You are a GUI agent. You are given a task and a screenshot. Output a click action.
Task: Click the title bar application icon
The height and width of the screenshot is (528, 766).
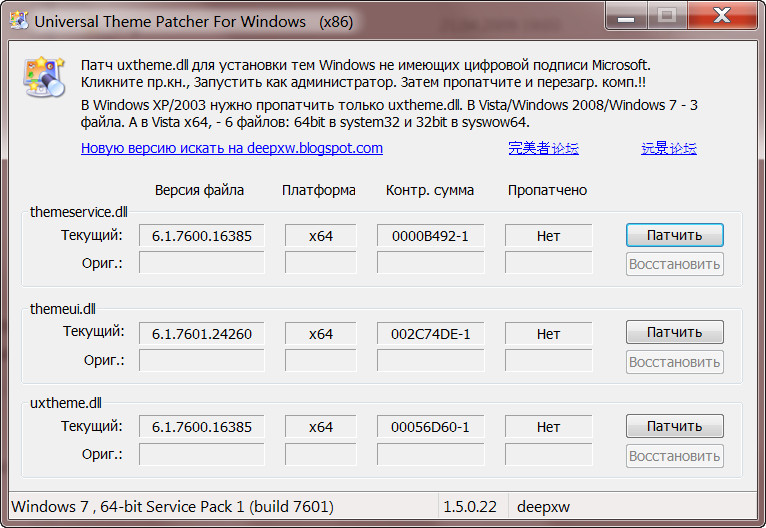pyautogui.click(x=19, y=21)
